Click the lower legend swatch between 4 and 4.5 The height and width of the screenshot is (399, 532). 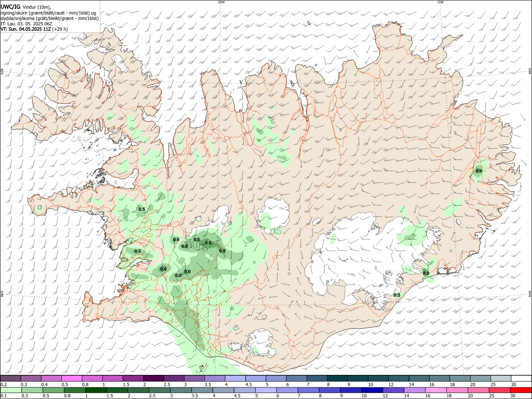(223, 390)
